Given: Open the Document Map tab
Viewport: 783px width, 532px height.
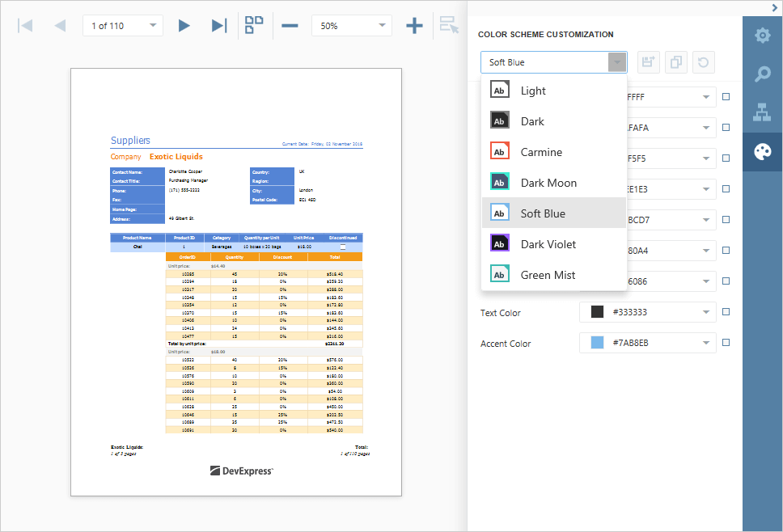Looking at the screenshot, I should [x=762, y=113].
